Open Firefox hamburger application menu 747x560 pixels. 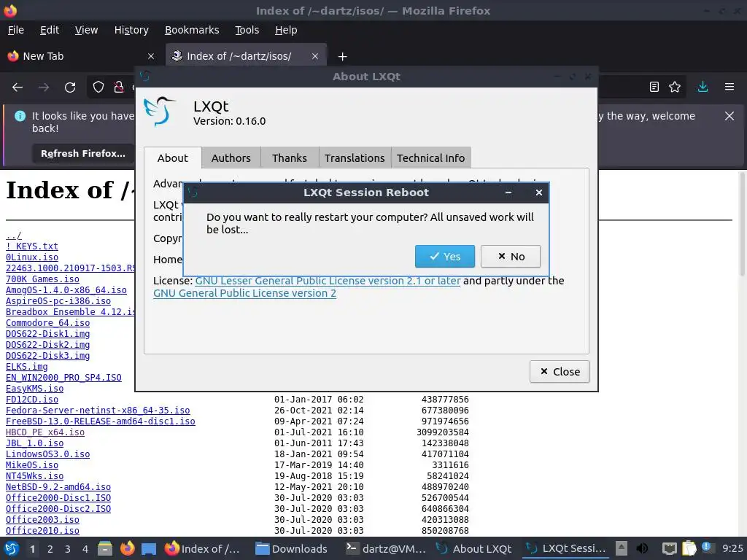coord(729,87)
